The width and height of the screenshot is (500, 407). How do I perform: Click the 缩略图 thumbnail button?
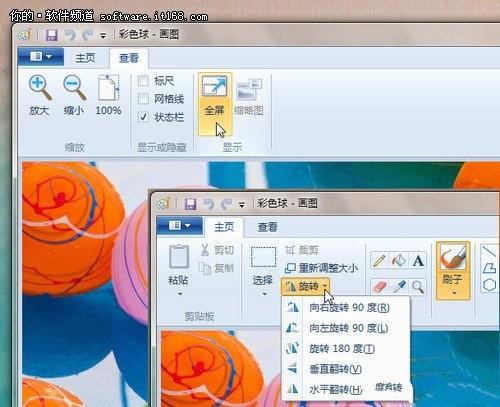249,97
